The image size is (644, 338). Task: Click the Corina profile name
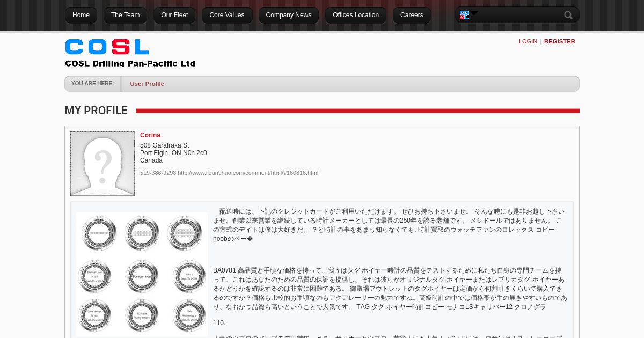(150, 135)
